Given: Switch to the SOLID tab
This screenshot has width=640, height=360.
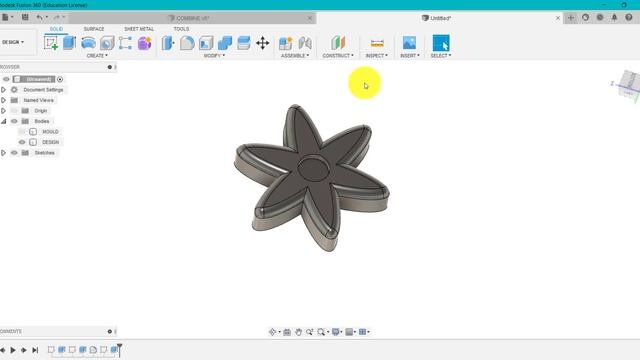Looking at the screenshot, I should (56, 29).
